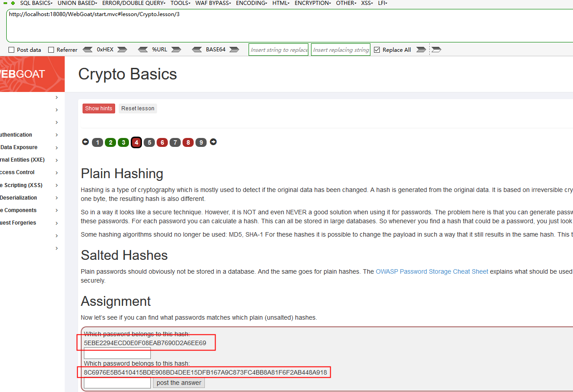
Task: Open lesson page 3
Action: coord(124,142)
